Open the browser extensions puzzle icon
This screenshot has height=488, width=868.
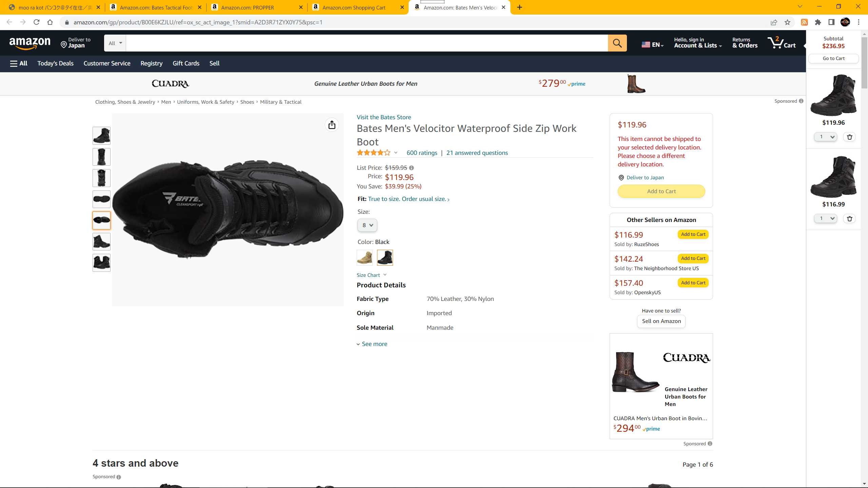tap(818, 22)
